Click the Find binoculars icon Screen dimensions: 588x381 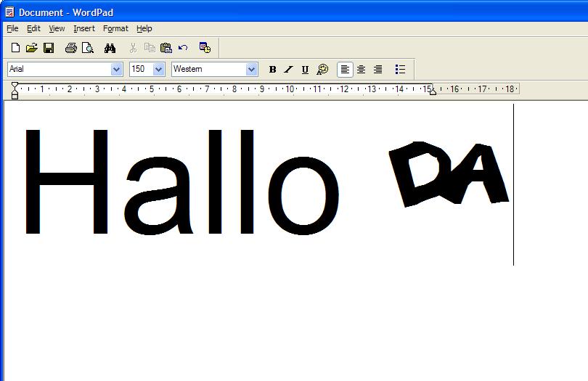tap(110, 48)
